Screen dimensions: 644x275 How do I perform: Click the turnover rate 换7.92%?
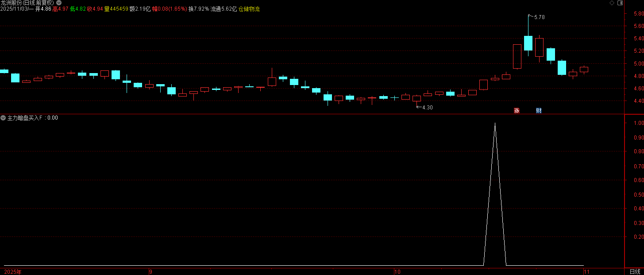(x=198, y=9)
